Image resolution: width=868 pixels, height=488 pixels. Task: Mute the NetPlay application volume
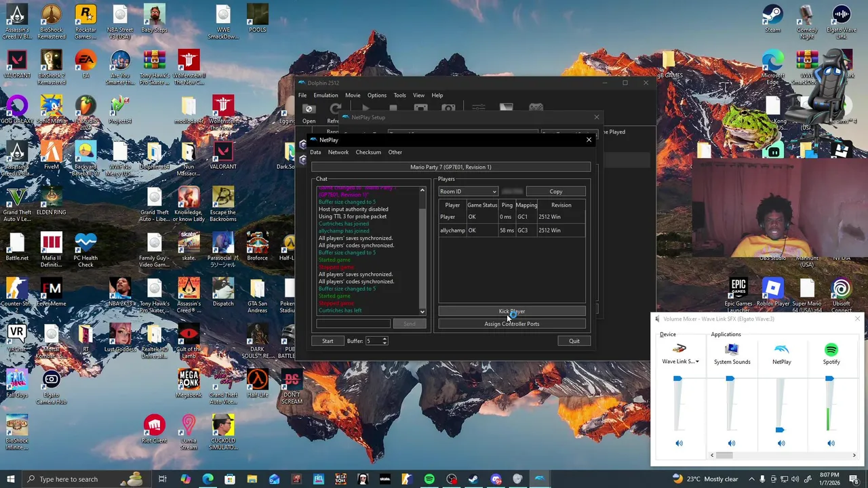(x=781, y=443)
